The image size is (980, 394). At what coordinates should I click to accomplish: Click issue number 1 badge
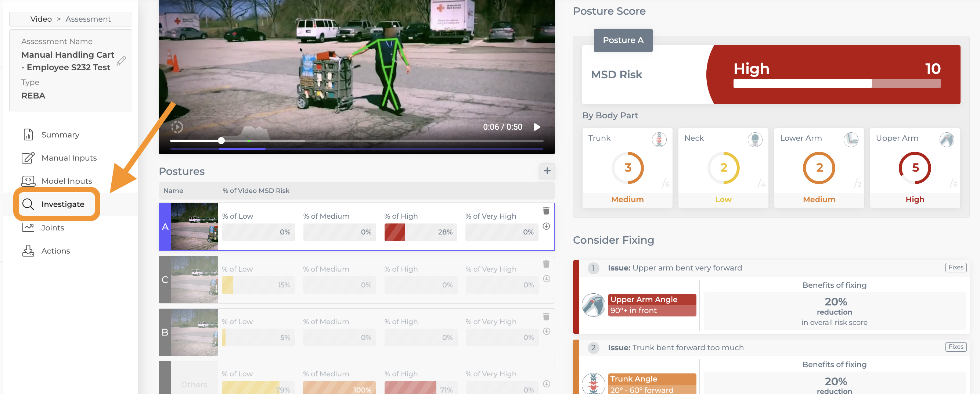pyautogui.click(x=593, y=268)
